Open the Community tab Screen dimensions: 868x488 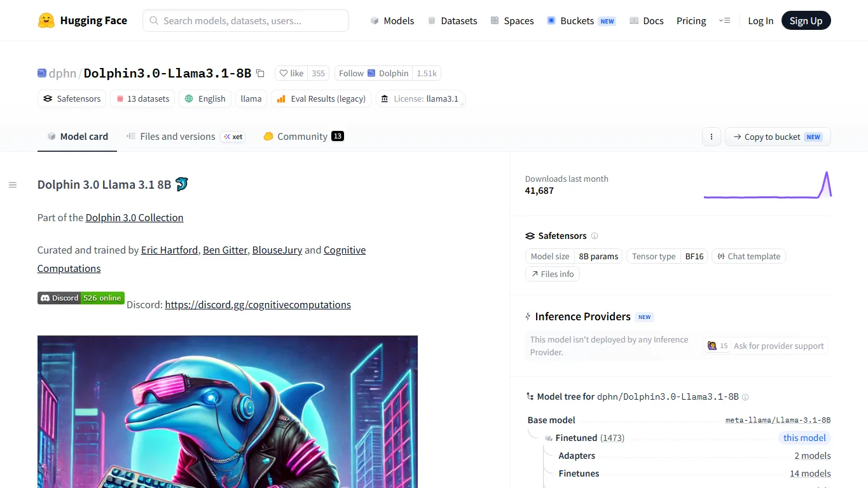click(303, 137)
